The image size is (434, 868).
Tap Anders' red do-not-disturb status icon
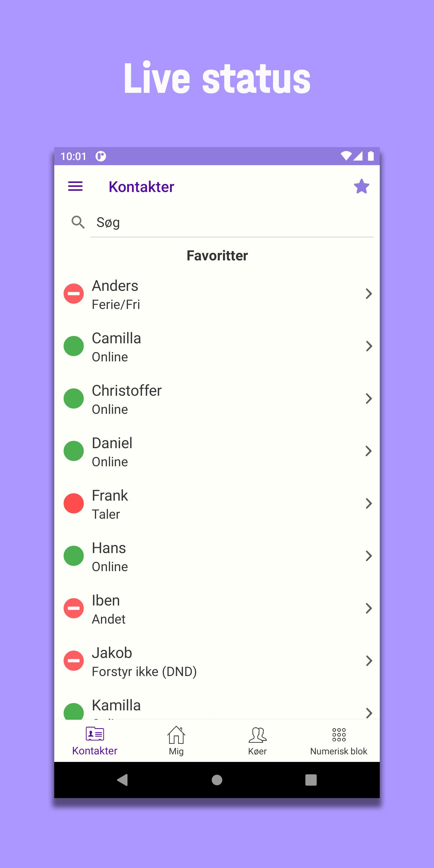tap(74, 294)
